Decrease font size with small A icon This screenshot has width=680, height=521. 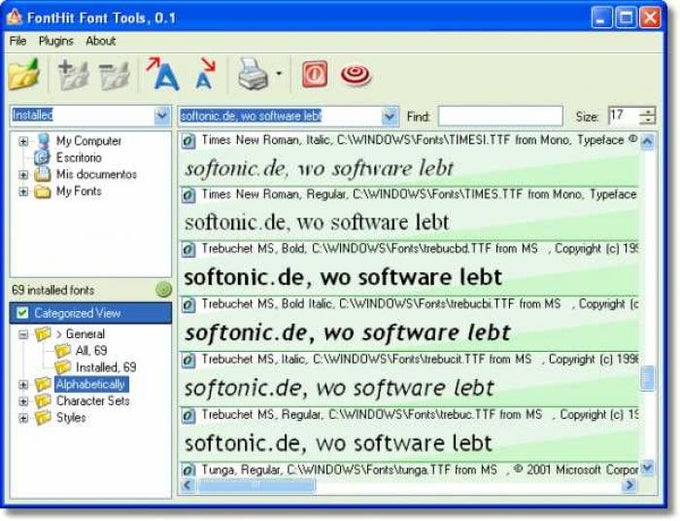[204, 74]
